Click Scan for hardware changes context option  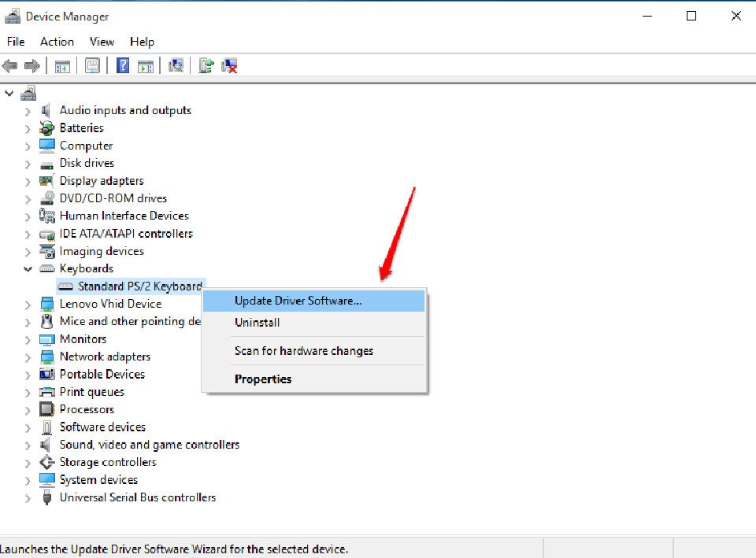pos(303,350)
